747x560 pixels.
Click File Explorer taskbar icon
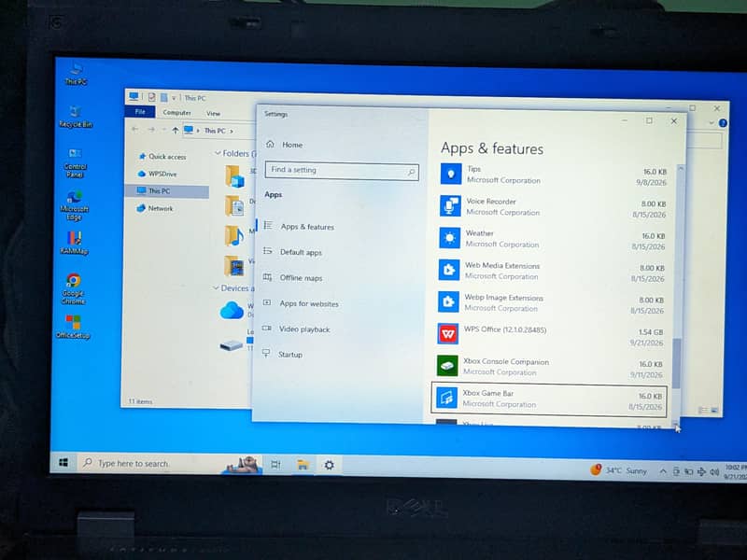303,465
